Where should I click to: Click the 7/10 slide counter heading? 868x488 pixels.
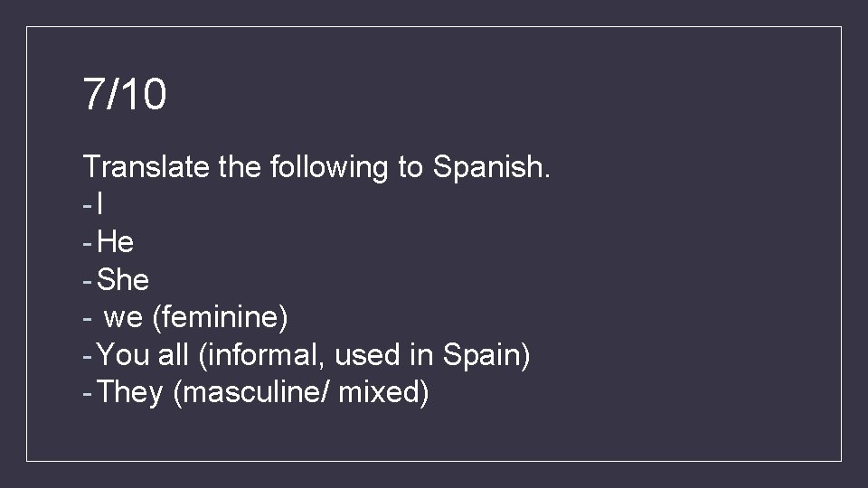124,95
